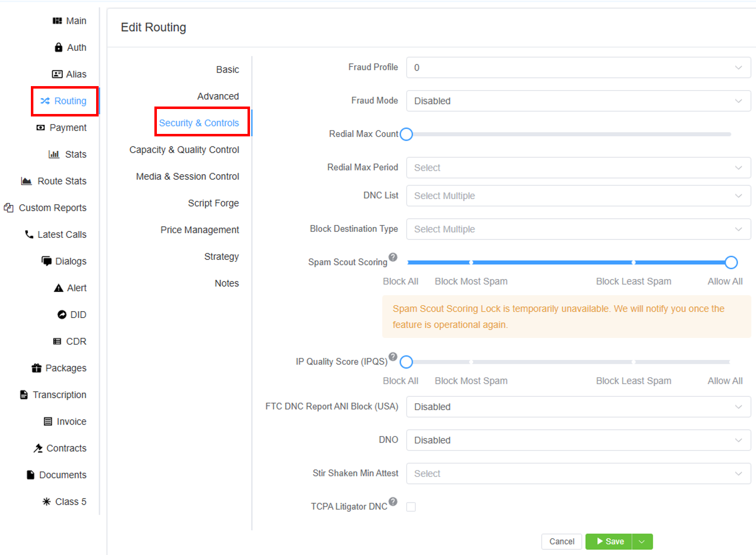The height and width of the screenshot is (555, 756).
Task: Click the IP Quality Score slider handle
Action: click(x=406, y=362)
